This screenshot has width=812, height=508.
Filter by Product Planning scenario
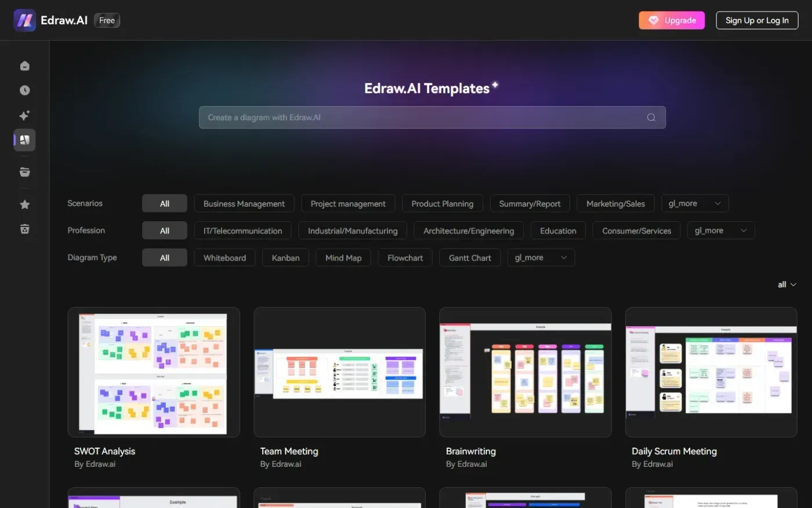[x=443, y=204]
